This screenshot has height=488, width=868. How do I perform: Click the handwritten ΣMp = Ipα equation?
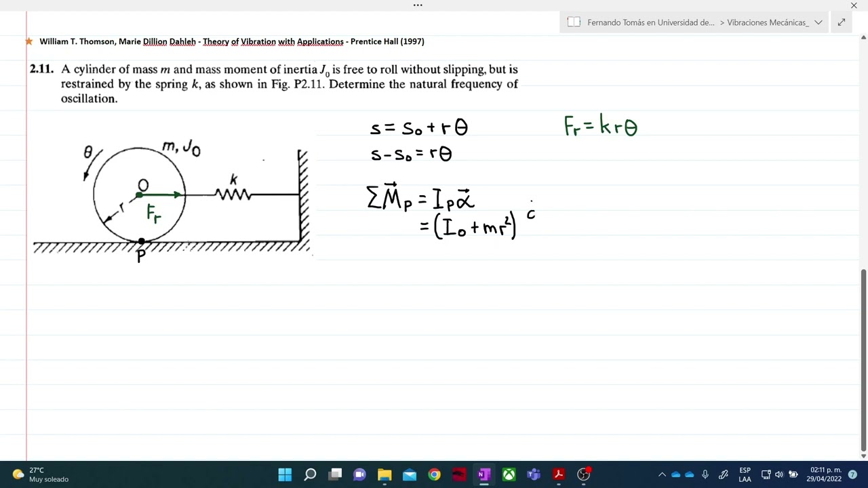coord(420,197)
